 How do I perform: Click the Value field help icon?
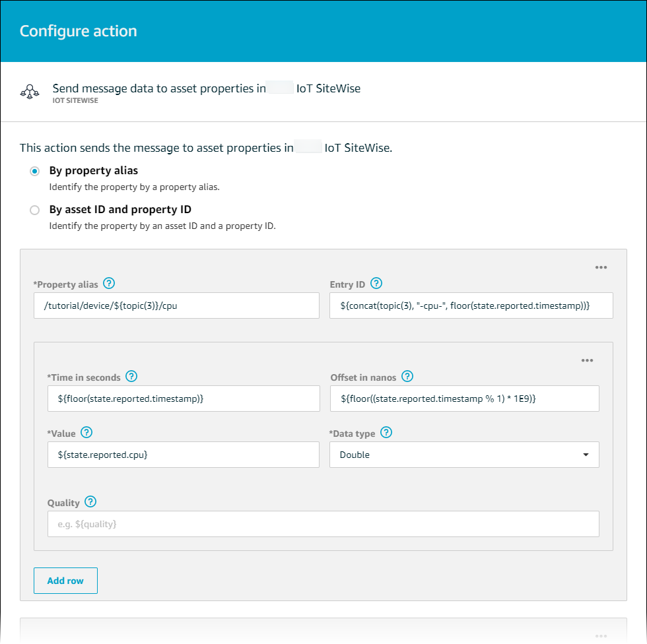86,433
